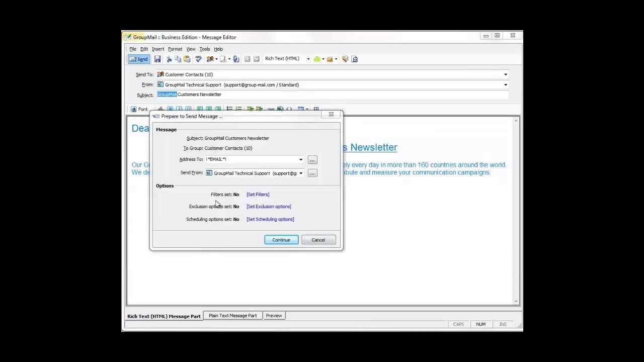The image size is (644, 362).
Task: Open the Insert menu
Action: click(158, 49)
